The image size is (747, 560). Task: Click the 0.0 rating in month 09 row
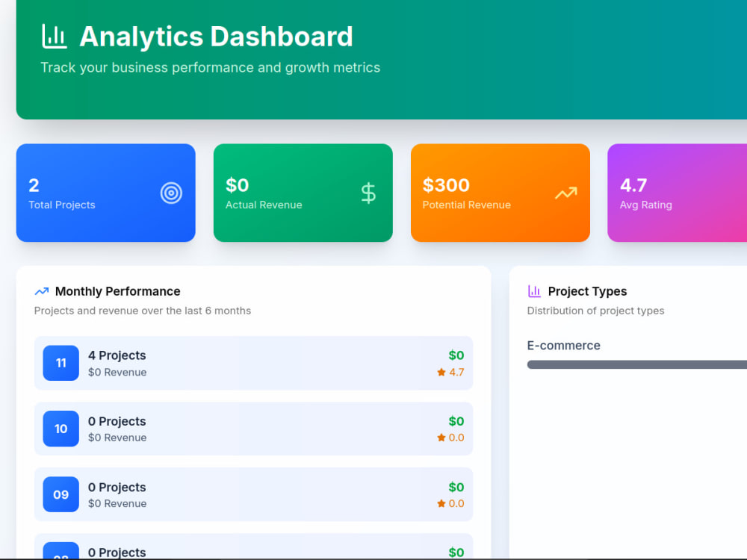(456, 503)
